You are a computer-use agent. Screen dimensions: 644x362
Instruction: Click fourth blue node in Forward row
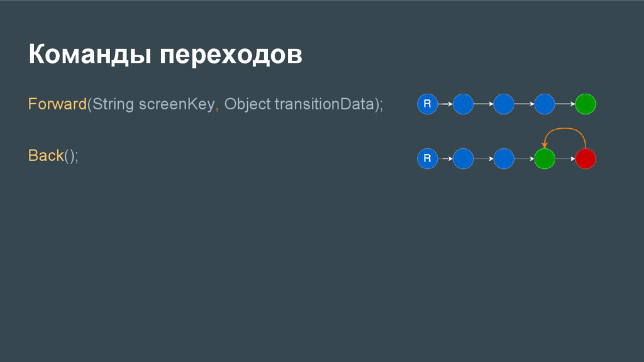(545, 104)
